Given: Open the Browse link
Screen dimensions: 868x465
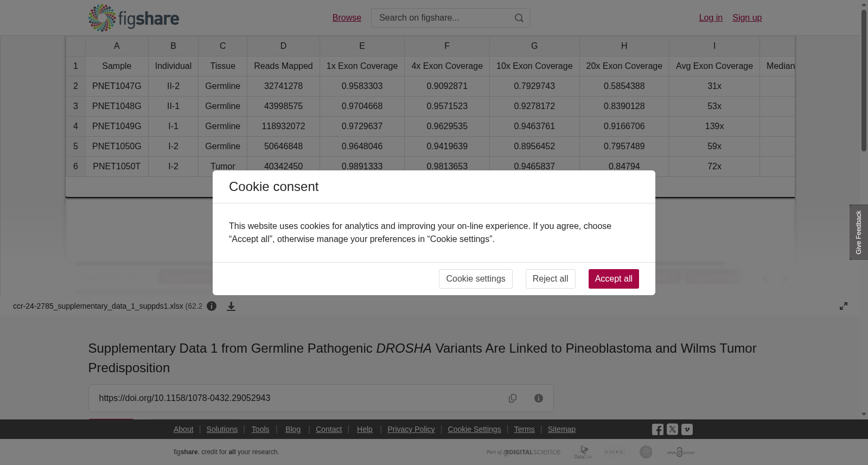Looking at the screenshot, I should (x=347, y=18).
